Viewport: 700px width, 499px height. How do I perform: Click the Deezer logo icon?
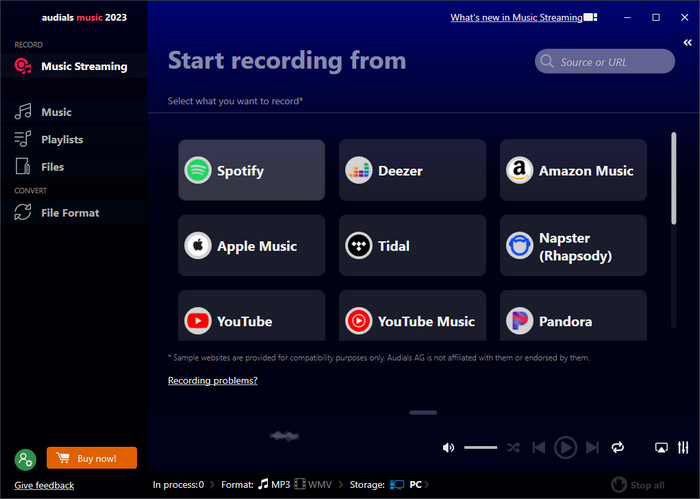tap(358, 170)
